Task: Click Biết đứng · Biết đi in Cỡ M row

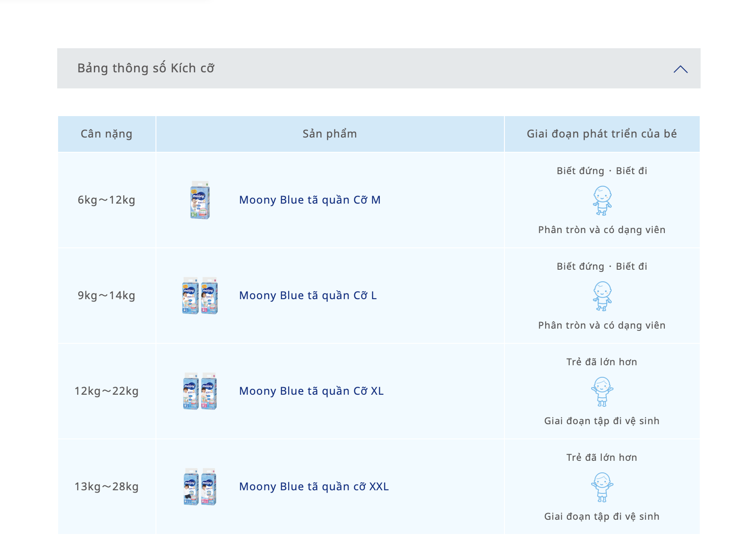Action: click(602, 171)
